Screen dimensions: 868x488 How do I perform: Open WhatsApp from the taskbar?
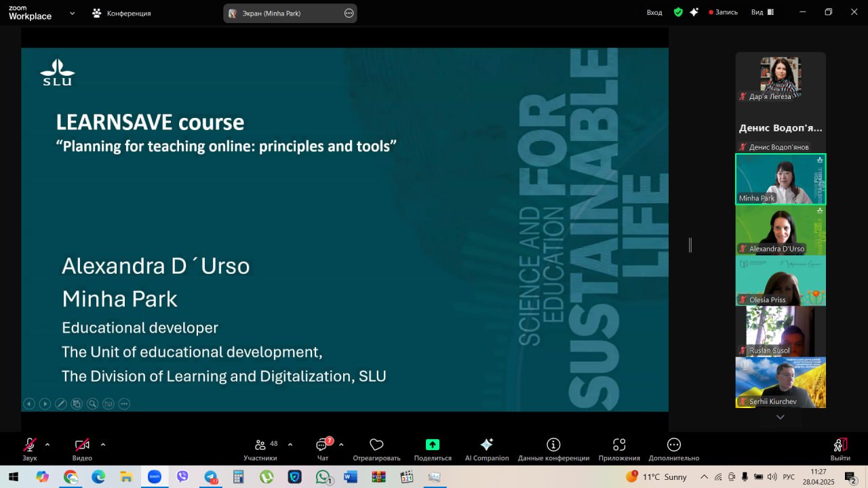(323, 476)
